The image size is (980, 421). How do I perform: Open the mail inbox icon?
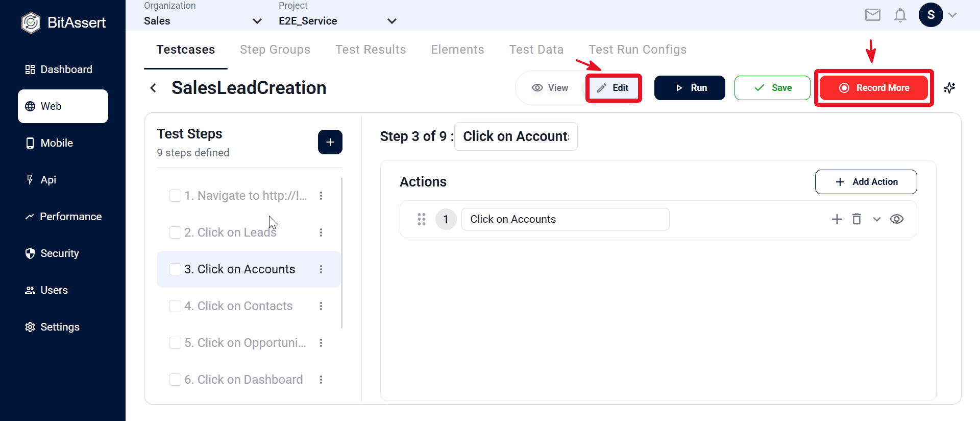tap(873, 15)
